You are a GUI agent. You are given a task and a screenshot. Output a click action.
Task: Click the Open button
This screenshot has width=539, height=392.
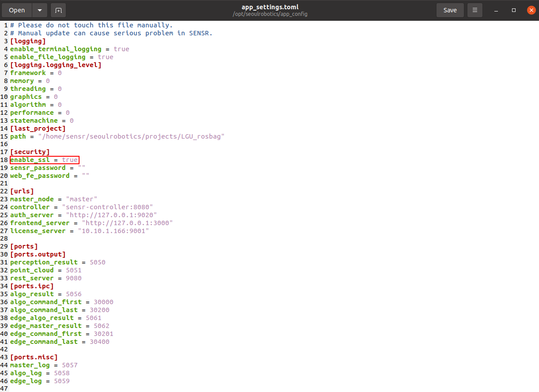17,10
